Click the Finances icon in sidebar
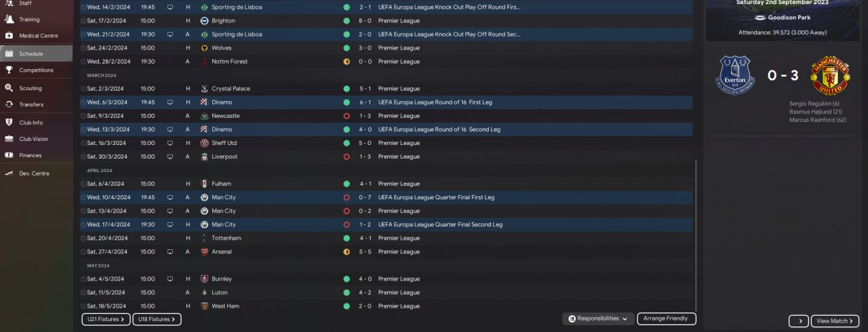868x332 pixels. point(9,155)
